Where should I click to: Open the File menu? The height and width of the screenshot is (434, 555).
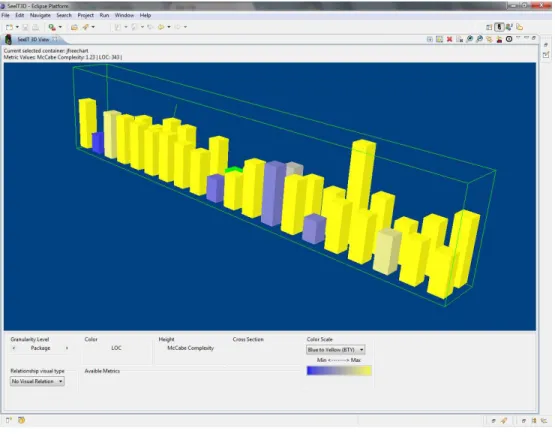5,15
